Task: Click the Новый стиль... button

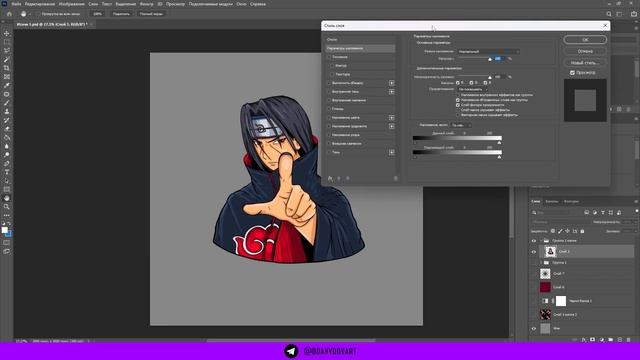Action: pyautogui.click(x=585, y=63)
